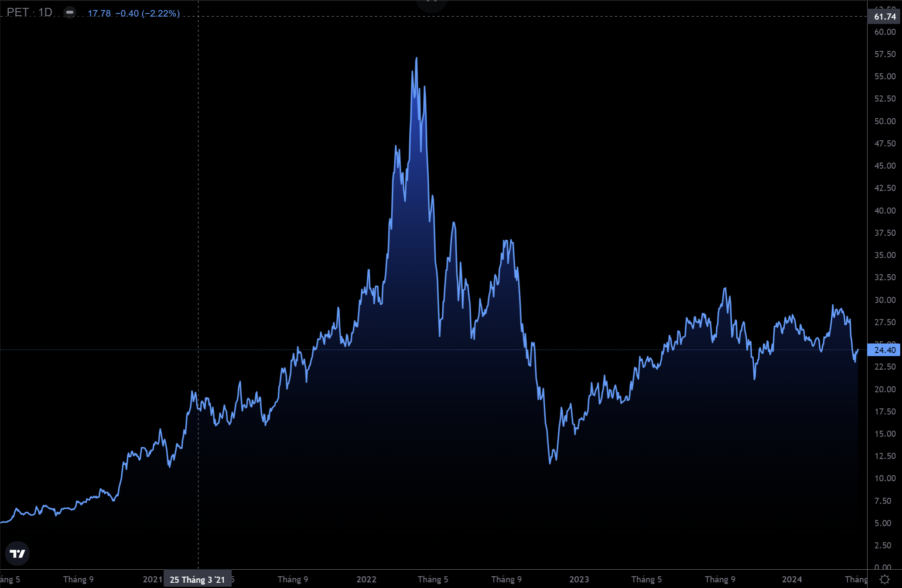Click the TradingView logo icon
The width and height of the screenshot is (902, 588).
[17, 554]
